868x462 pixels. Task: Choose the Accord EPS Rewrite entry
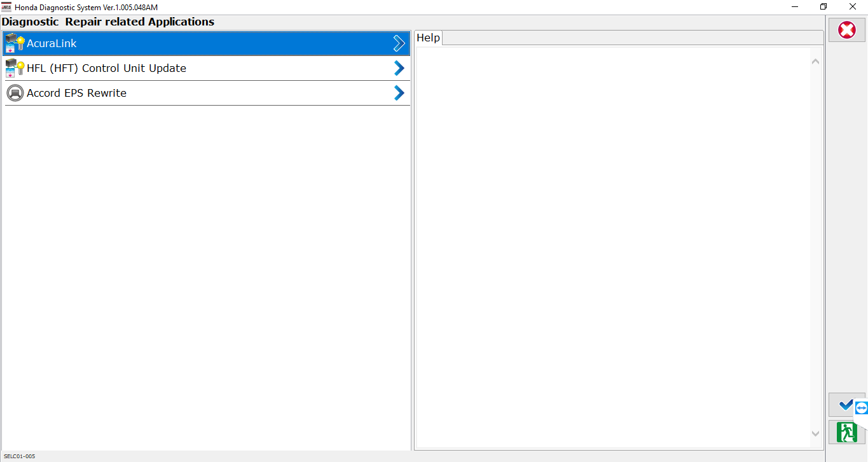(x=76, y=93)
